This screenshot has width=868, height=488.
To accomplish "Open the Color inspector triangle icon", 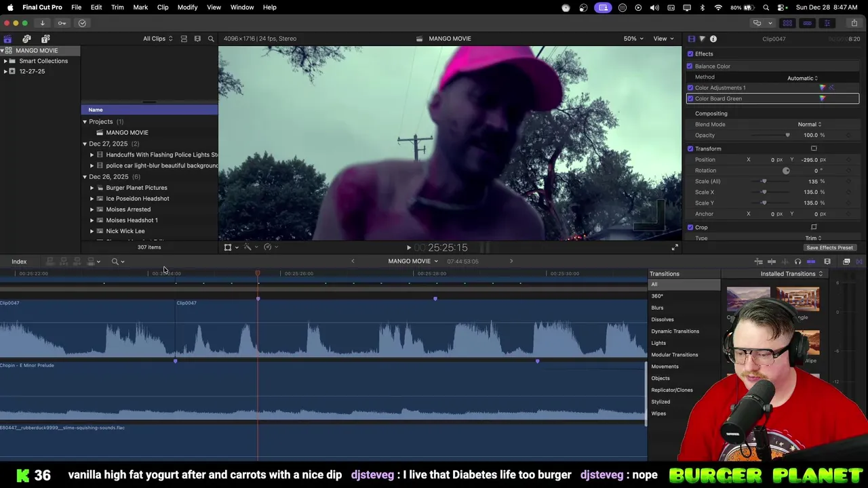I will tap(702, 39).
